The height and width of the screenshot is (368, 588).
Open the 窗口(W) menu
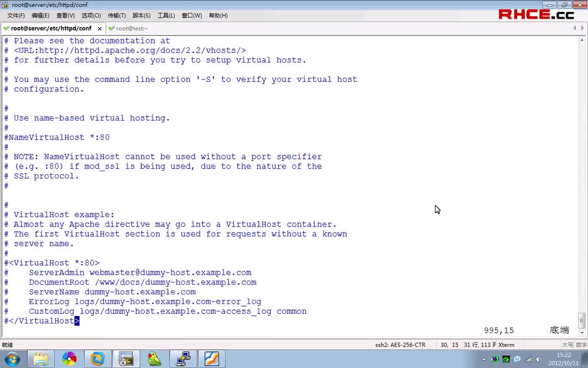click(191, 15)
